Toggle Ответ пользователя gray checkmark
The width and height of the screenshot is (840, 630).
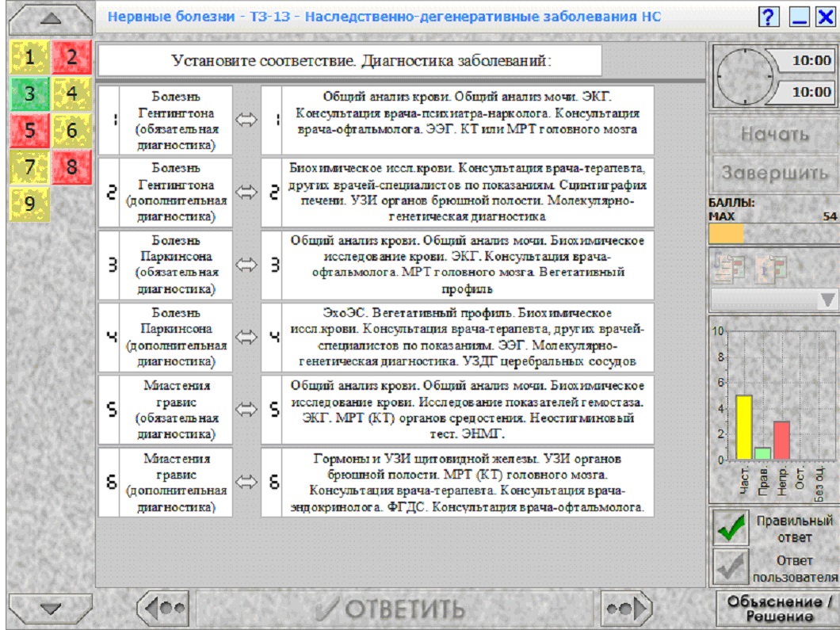(x=731, y=567)
